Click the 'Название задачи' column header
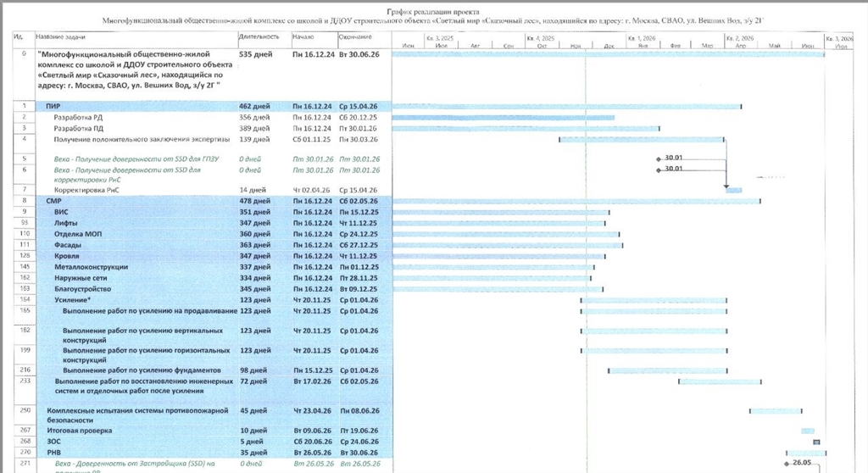 tap(58, 37)
